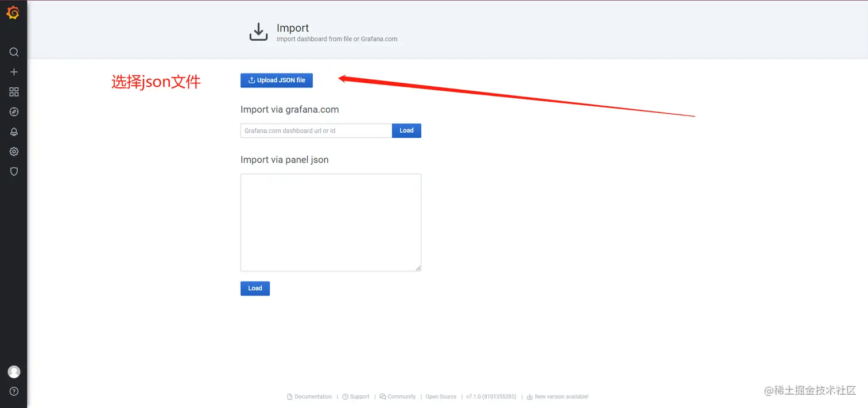
Task: Open the user profile avatar
Action: click(x=14, y=372)
